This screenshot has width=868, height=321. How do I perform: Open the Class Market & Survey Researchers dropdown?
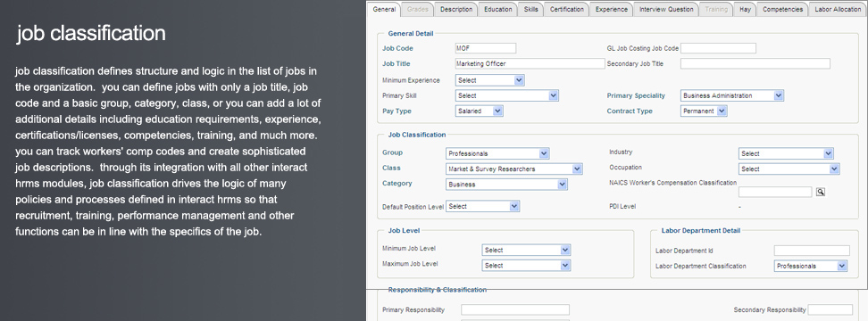pyautogui.click(x=513, y=169)
